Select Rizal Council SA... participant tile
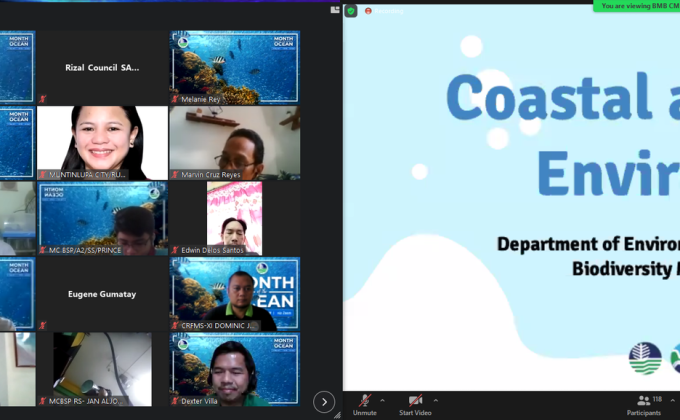The width and height of the screenshot is (680, 420). [102, 67]
